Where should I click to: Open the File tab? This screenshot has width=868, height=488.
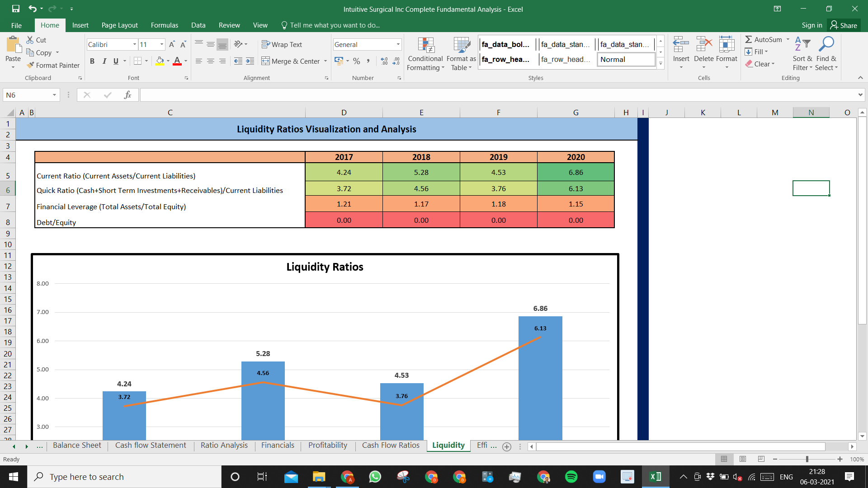pos(16,25)
